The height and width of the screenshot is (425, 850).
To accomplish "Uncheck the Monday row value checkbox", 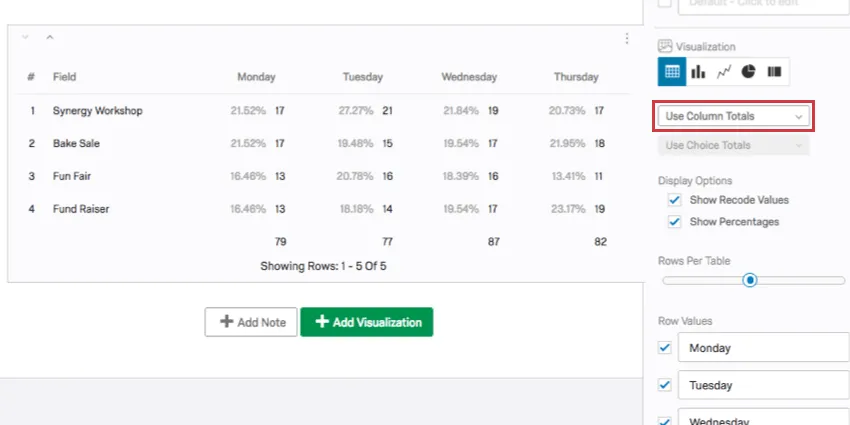I will click(x=664, y=348).
